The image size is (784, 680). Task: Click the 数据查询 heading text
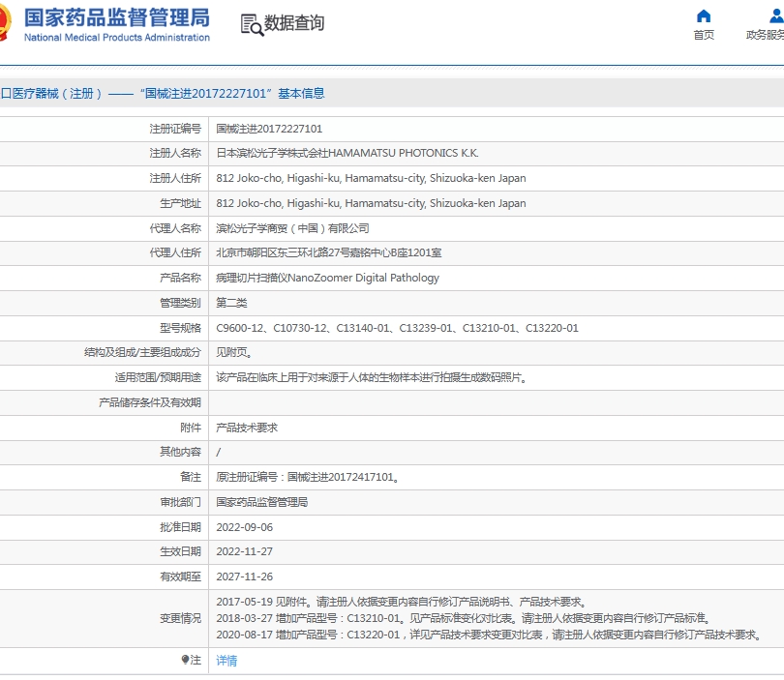294,23
